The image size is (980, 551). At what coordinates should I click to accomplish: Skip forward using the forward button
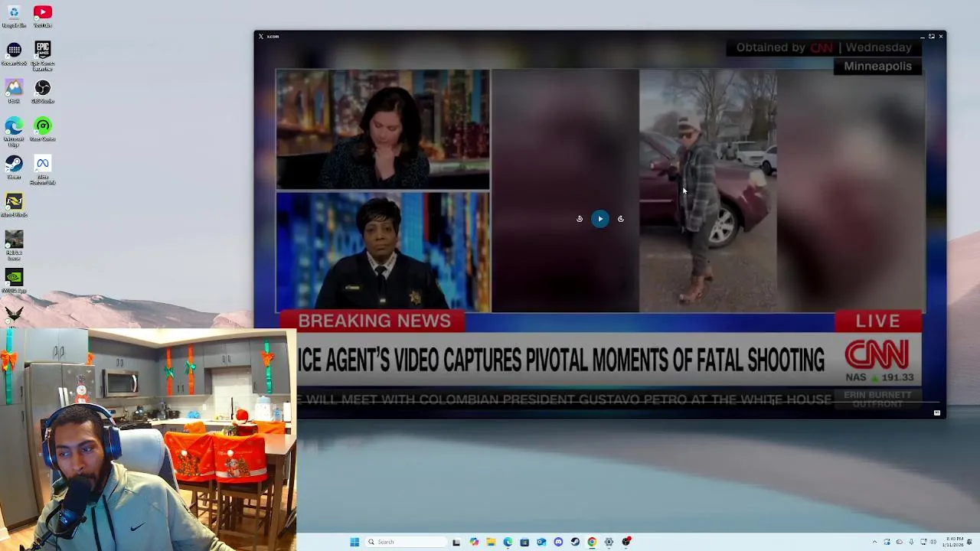coord(621,219)
